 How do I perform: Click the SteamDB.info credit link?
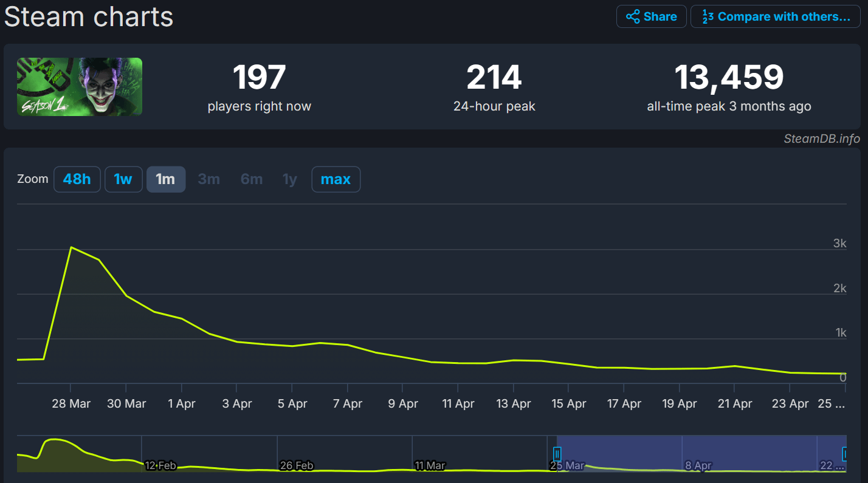point(822,139)
